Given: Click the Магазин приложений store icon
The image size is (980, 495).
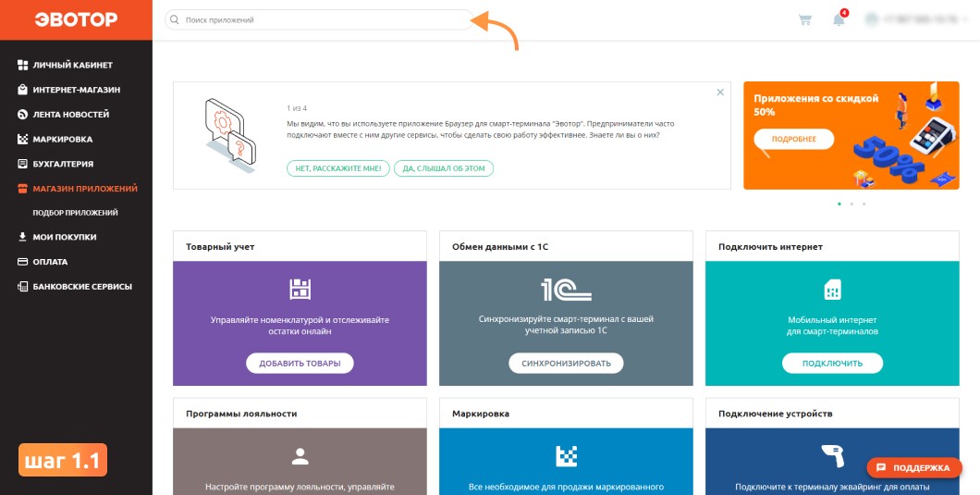Looking at the screenshot, I should (x=22, y=189).
